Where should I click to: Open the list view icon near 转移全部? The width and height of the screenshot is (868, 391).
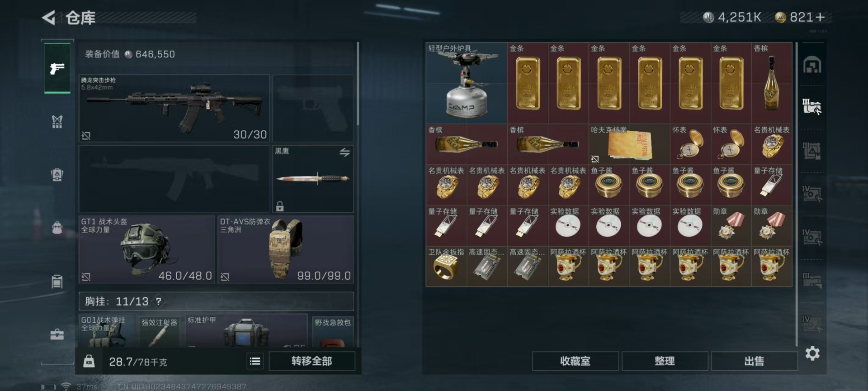[x=255, y=361]
